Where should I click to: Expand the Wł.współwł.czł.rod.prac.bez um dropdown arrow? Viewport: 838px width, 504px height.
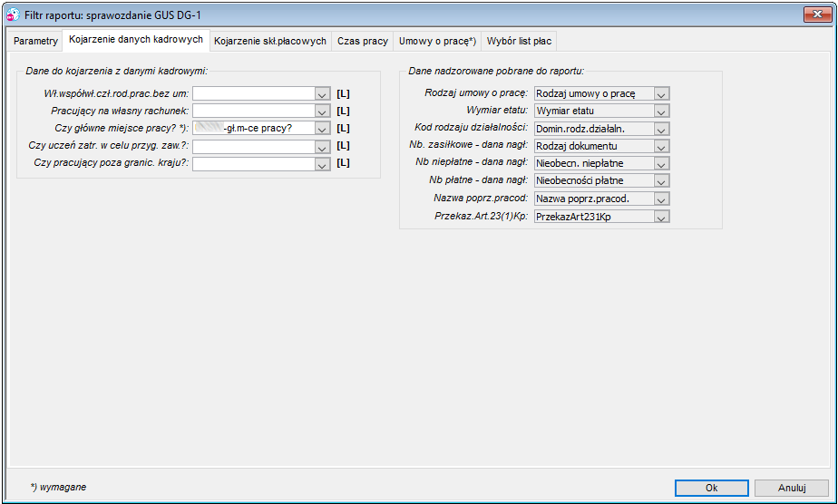[x=322, y=94]
